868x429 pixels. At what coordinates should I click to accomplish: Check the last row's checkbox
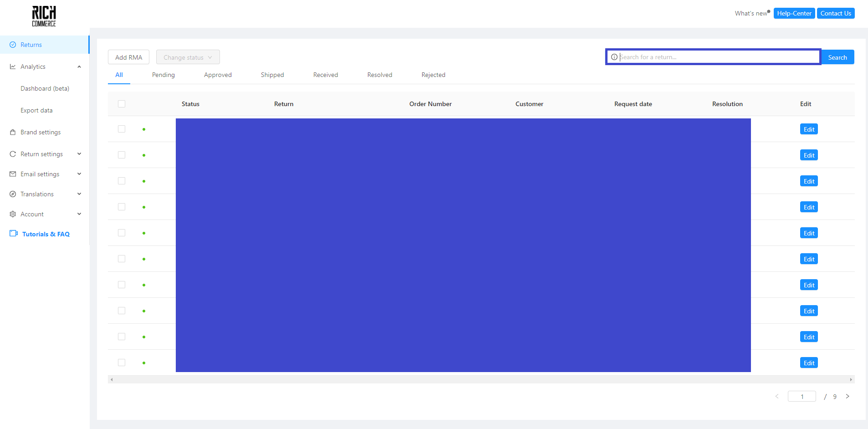tap(122, 363)
